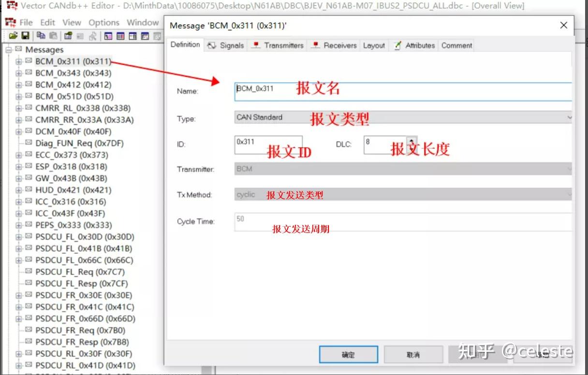Screen dimensions: 588x375
Task: Expand the ECC_0x373 node
Action: pyautogui.click(x=19, y=155)
